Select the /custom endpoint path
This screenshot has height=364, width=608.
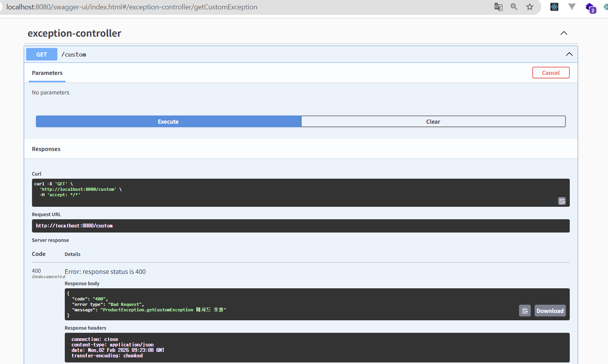coord(74,54)
